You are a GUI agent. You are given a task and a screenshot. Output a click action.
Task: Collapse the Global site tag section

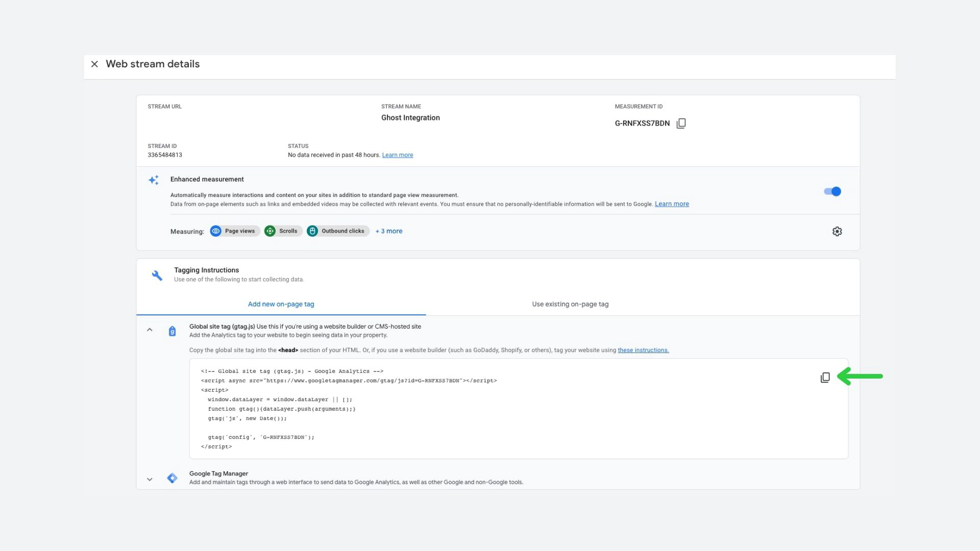(150, 330)
